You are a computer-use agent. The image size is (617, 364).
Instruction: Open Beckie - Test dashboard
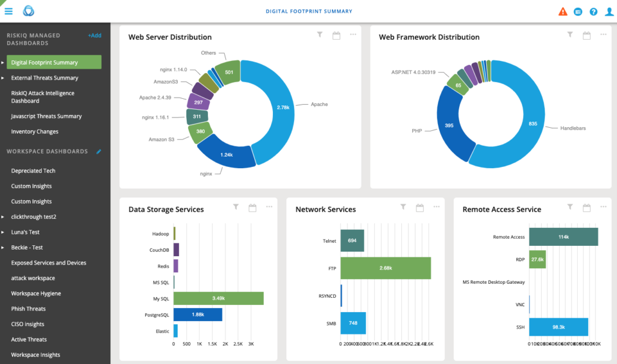tap(27, 248)
